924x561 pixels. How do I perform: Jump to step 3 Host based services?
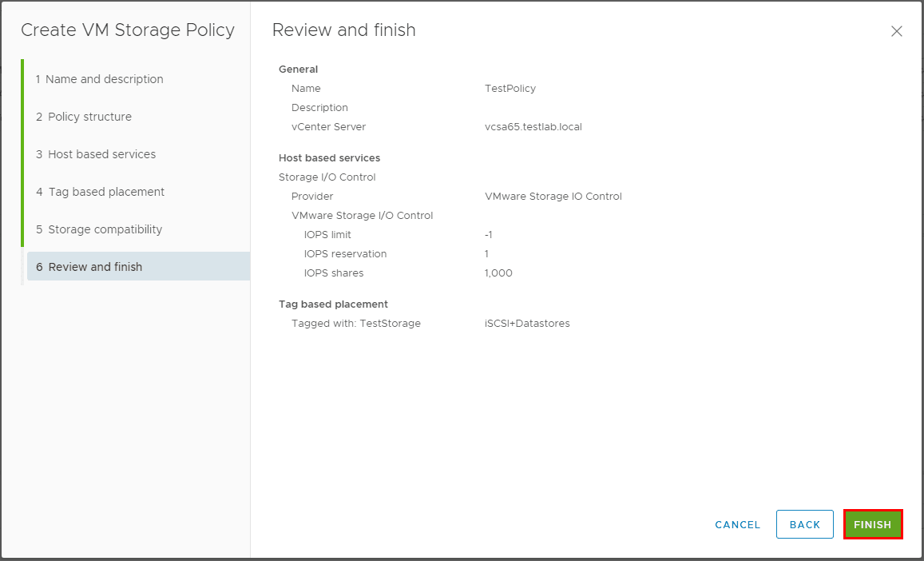coord(95,154)
